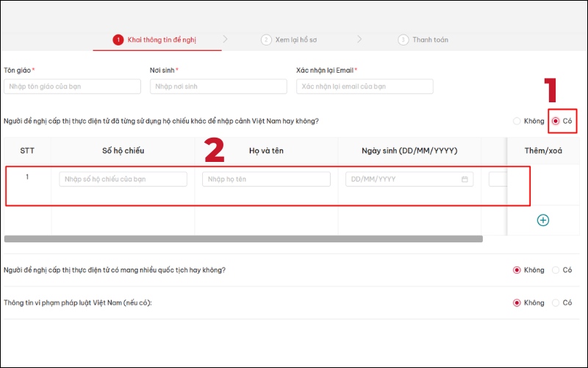Click the Số hộ chiếu input in row 1

coord(123,179)
